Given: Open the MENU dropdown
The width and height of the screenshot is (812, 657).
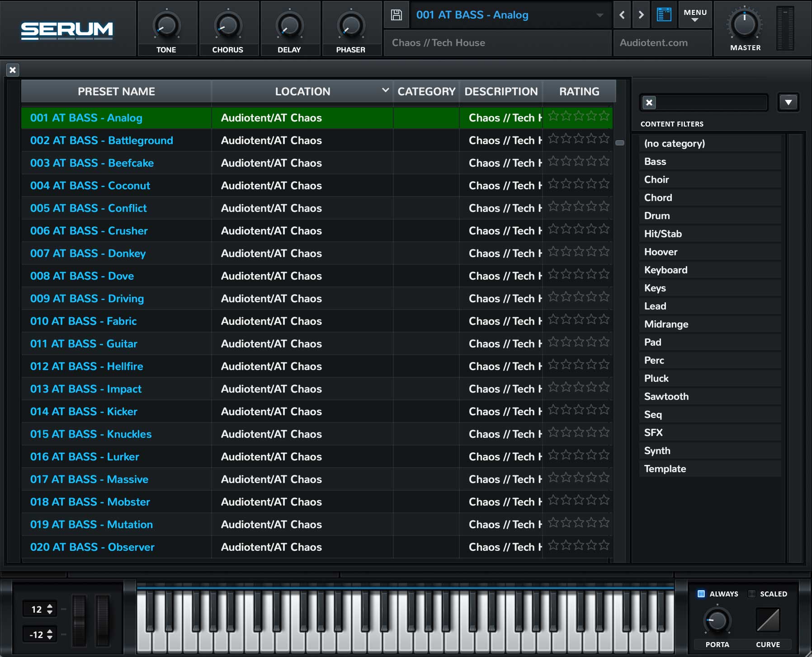Looking at the screenshot, I should click(695, 15).
